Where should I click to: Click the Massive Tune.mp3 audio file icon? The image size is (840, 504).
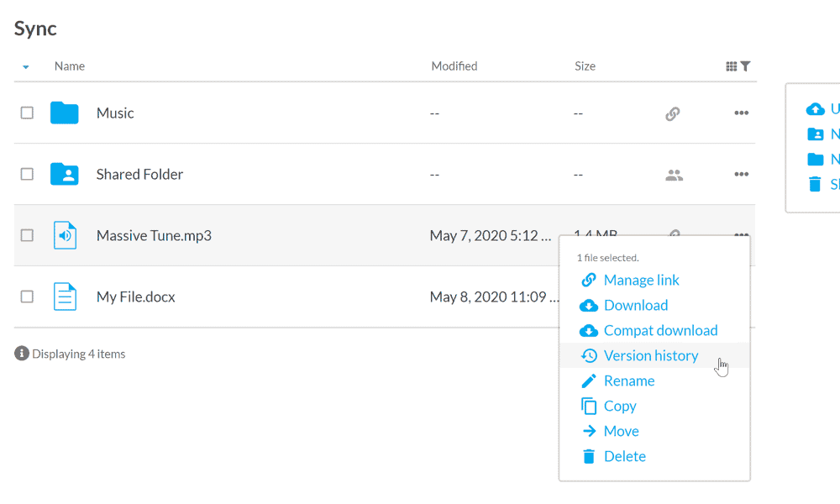[x=65, y=235]
